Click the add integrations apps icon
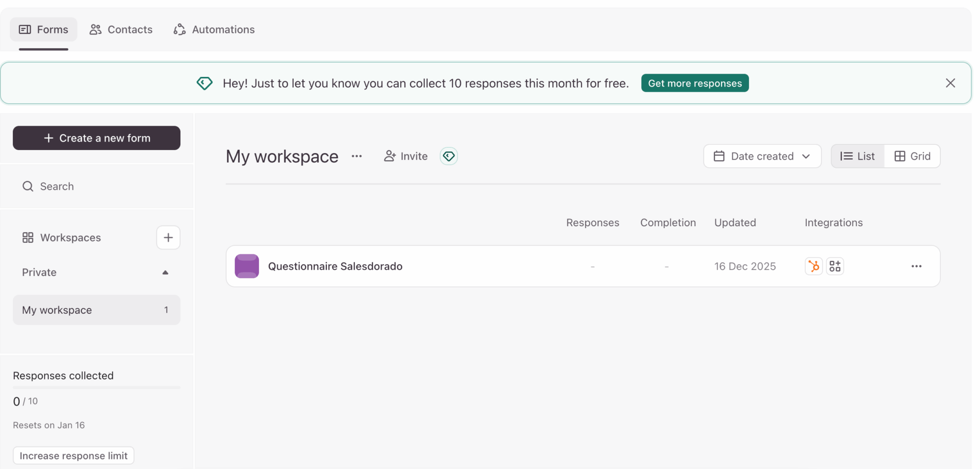 (835, 266)
